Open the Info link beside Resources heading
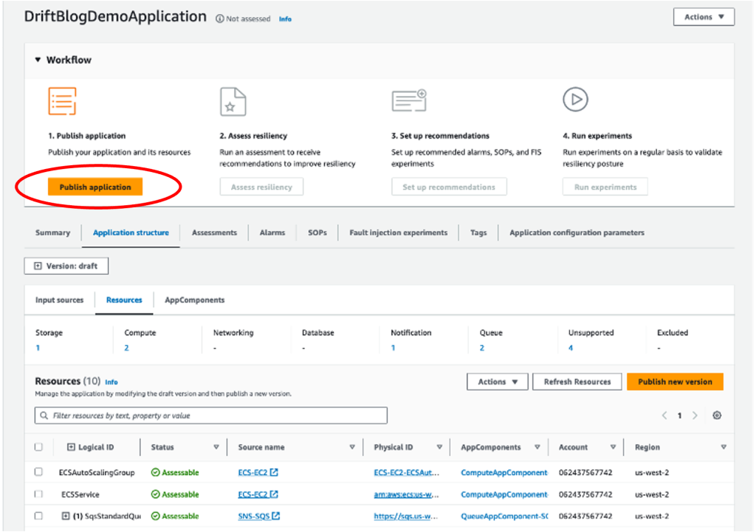The width and height of the screenshot is (756, 532). (x=111, y=382)
